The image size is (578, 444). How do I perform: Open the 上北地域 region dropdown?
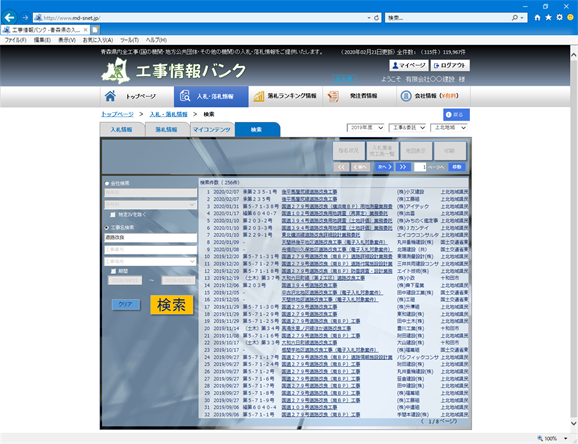(449, 128)
